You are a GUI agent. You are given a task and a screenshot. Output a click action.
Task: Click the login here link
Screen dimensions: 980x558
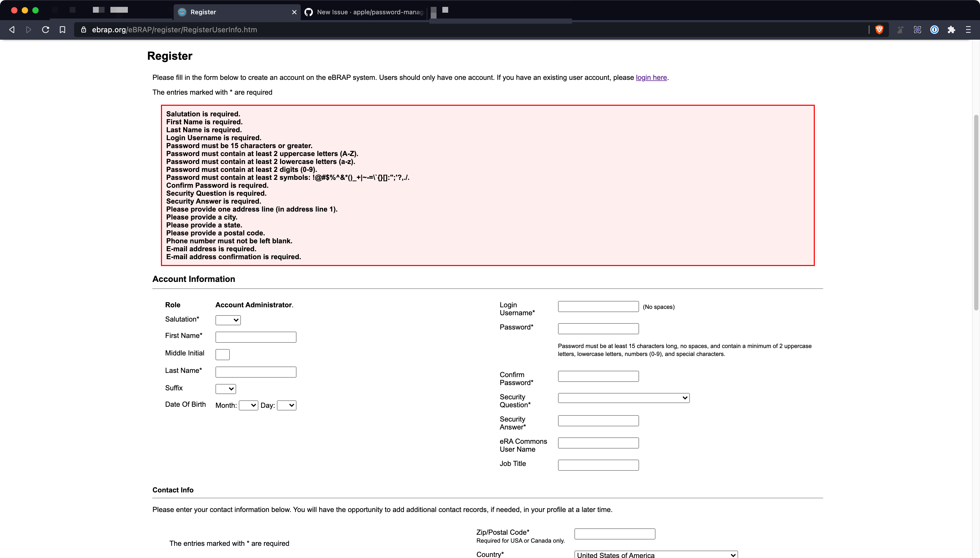pos(651,77)
